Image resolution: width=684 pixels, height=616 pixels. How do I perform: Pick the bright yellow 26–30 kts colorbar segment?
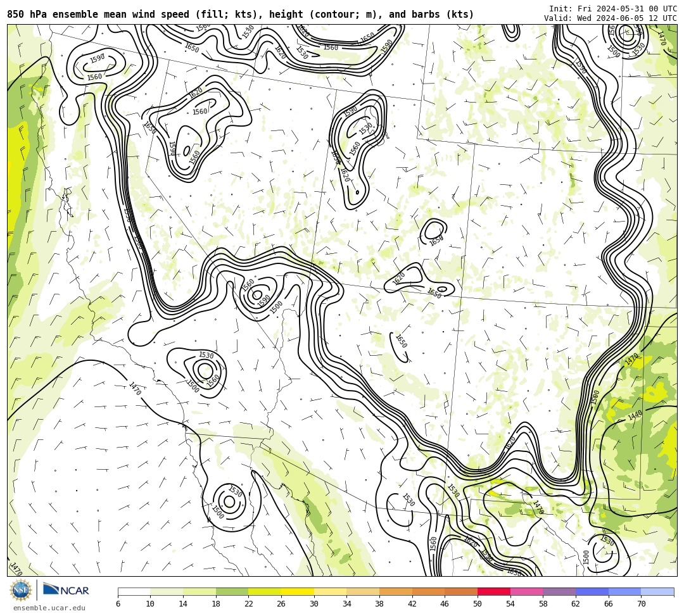coord(298,591)
